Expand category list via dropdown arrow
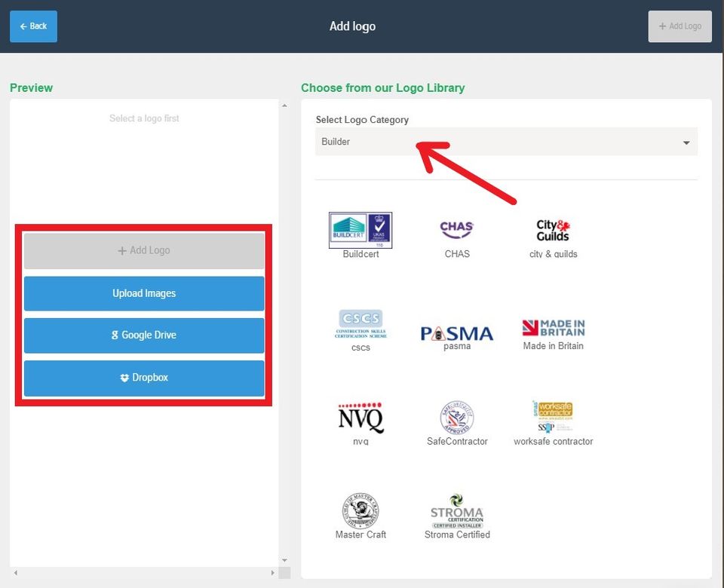 pyautogui.click(x=686, y=142)
